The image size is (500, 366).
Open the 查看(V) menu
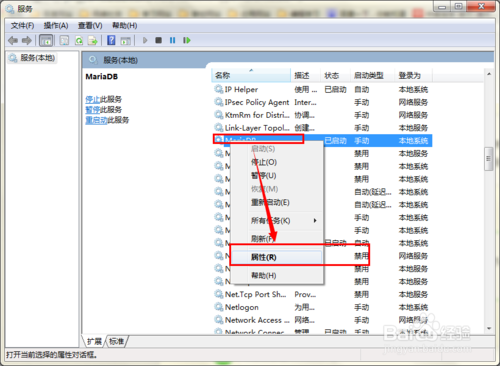pyautogui.click(x=90, y=26)
